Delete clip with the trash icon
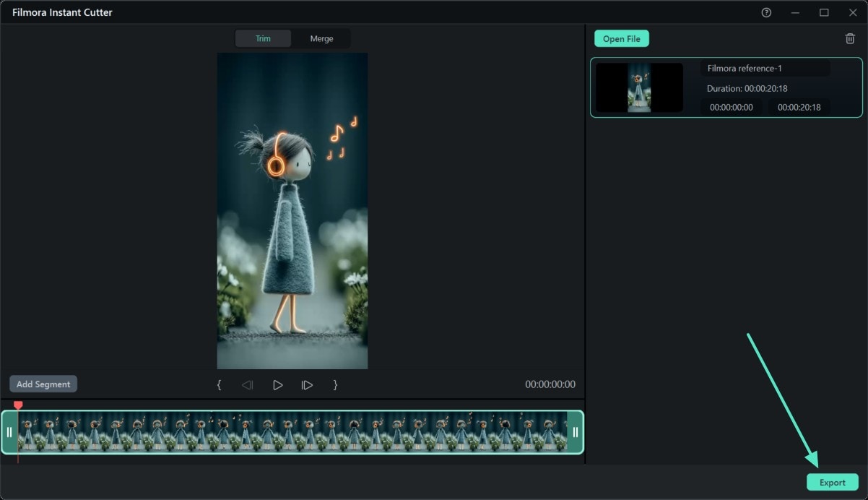This screenshot has height=500, width=868. tap(850, 39)
